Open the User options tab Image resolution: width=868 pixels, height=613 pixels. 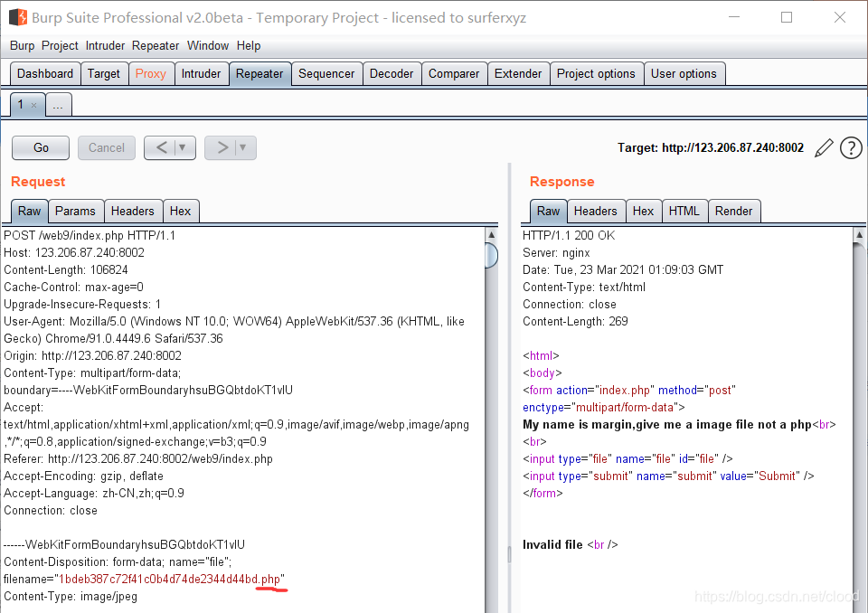pos(684,73)
